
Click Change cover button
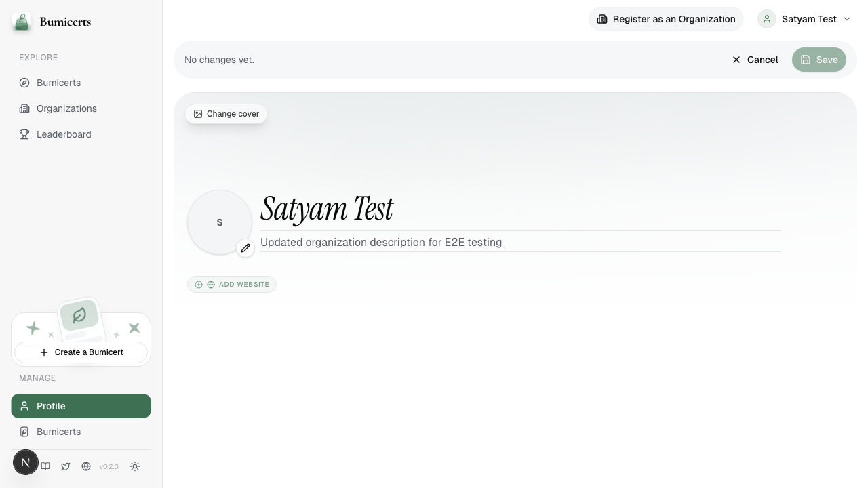(226, 114)
